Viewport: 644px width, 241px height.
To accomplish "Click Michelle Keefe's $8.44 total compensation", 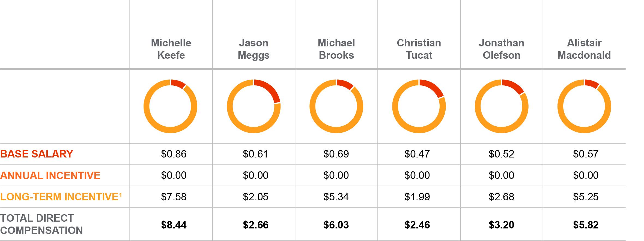I will (x=174, y=225).
